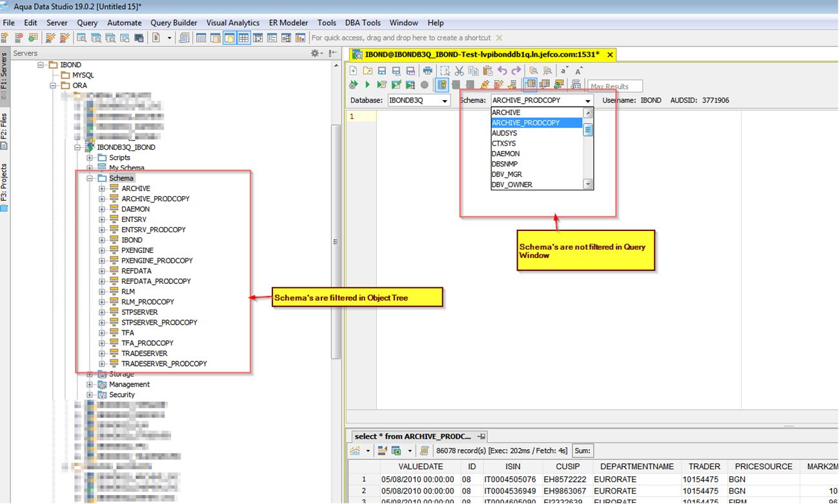Click the increase font size icon

579,70
